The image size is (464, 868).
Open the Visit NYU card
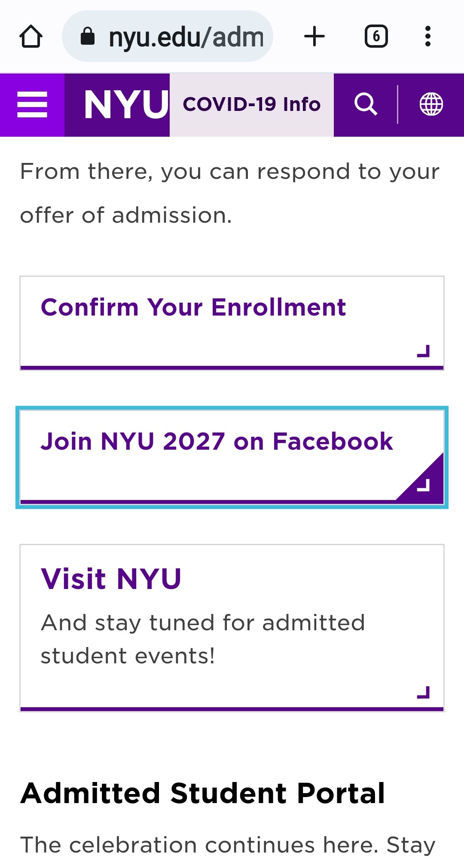click(111, 579)
